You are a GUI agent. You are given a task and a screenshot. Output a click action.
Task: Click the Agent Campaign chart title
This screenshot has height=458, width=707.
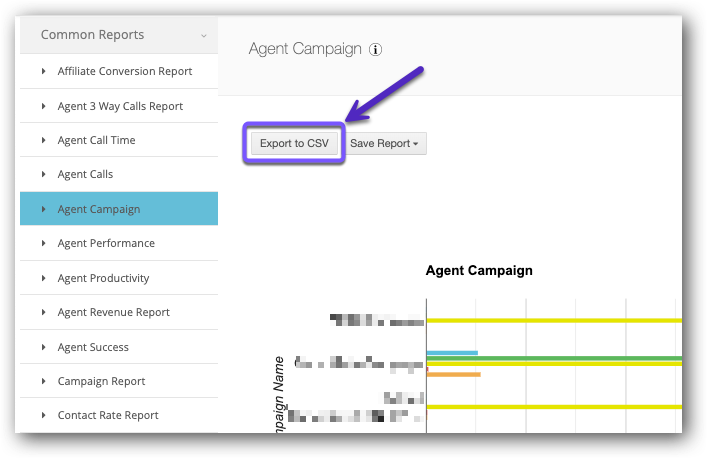point(479,270)
